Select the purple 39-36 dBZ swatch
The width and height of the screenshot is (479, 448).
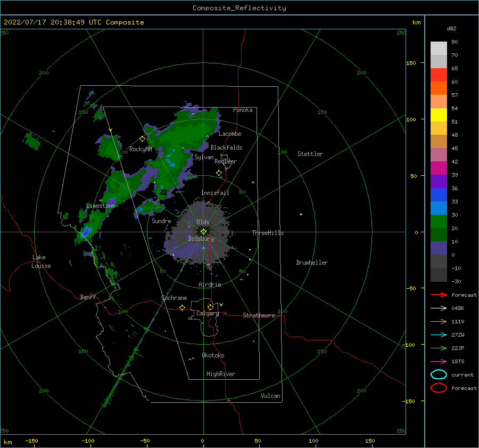click(x=439, y=182)
